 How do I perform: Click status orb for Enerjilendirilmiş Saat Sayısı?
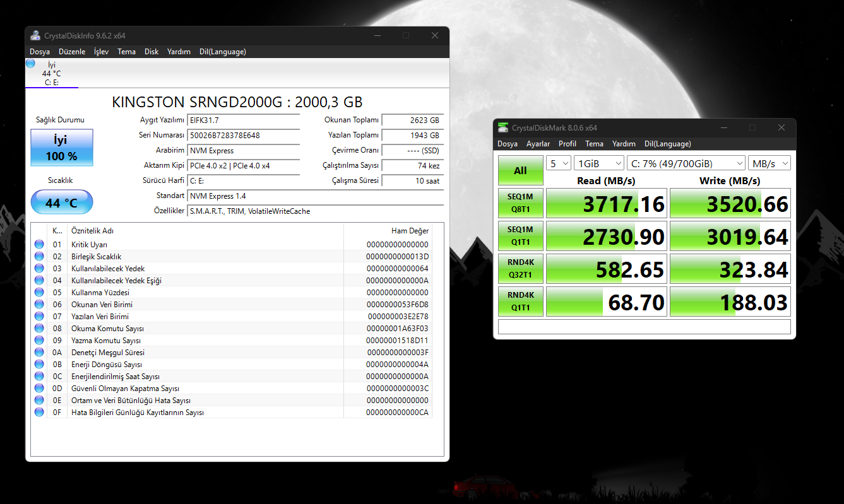click(x=39, y=376)
